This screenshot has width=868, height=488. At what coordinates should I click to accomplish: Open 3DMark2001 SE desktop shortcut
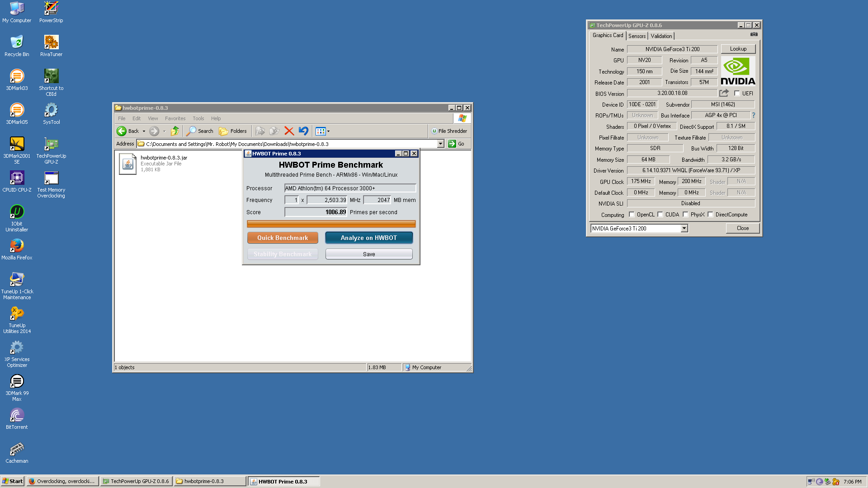click(x=17, y=150)
